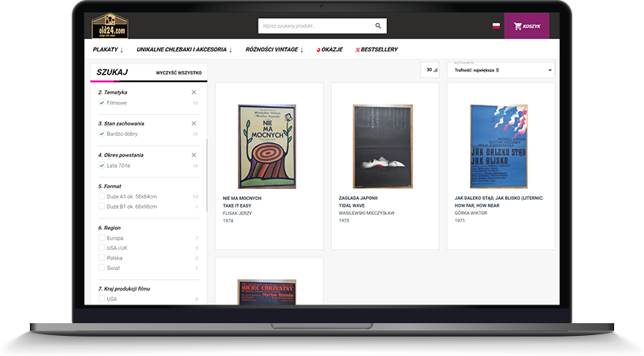Image resolution: width=644 pixels, height=356 pixels.
Task: Tick the Polska region filter
Action: tap(102, 258)
